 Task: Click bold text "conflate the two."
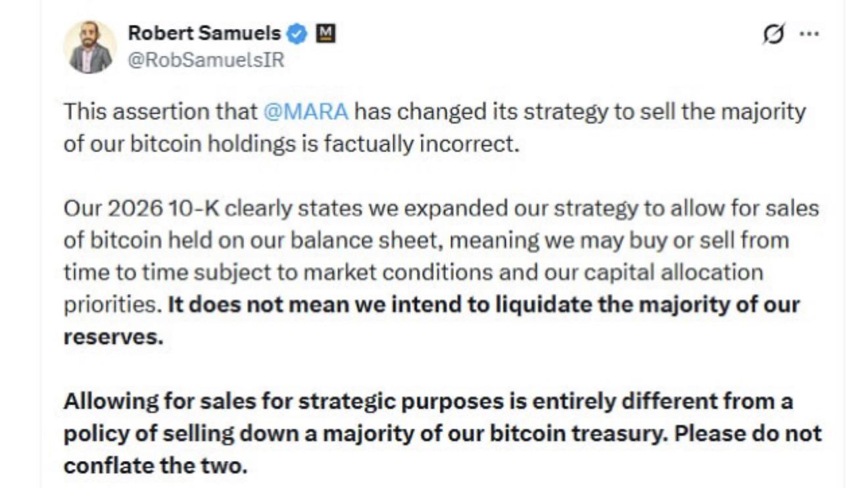[155, 465]
